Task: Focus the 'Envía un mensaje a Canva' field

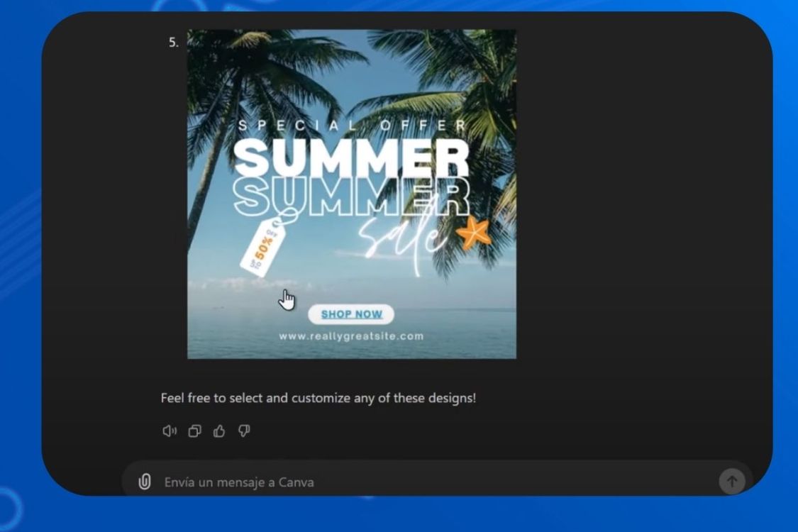Action: (438, 482)
